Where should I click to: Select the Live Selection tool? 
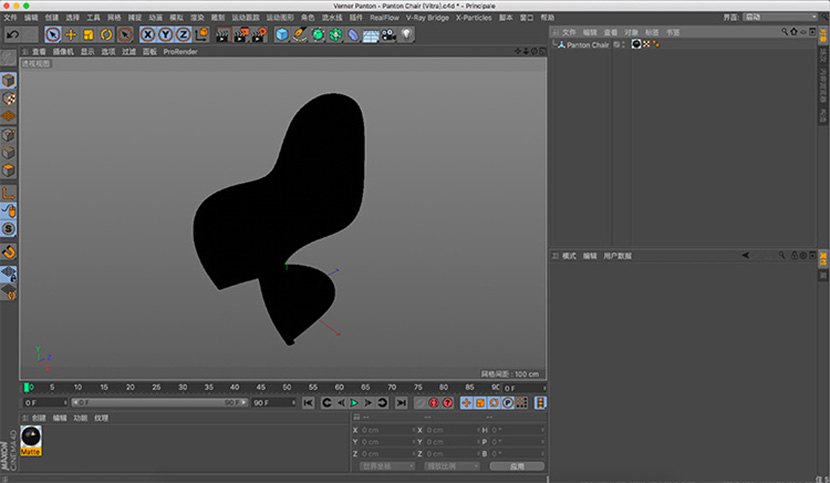tap(52, 34)
